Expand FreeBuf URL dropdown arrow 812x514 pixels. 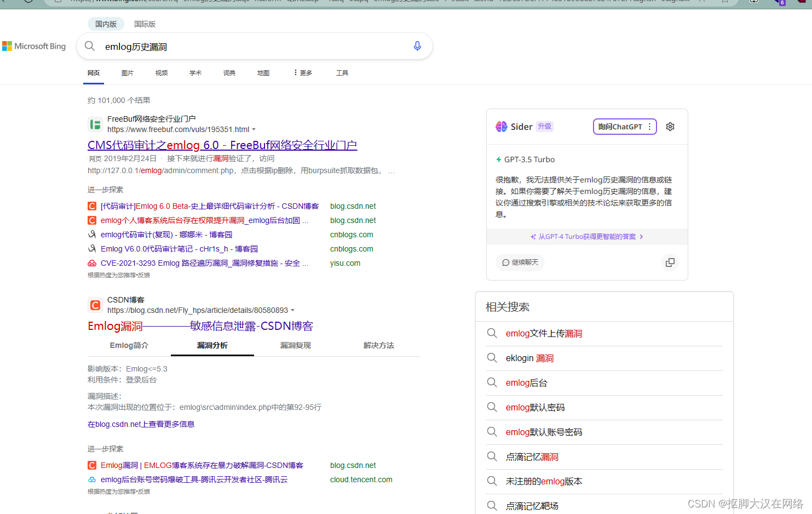(254, 130)
